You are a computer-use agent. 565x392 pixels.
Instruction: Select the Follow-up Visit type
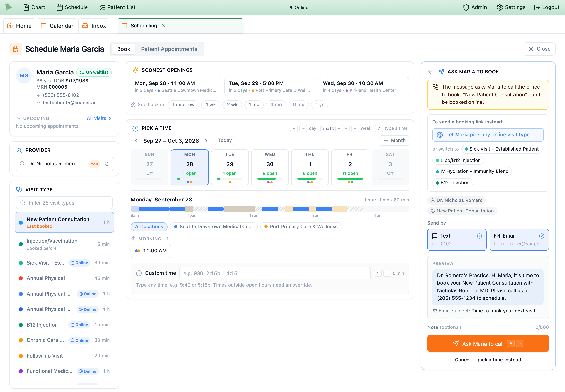pos(64,356)
